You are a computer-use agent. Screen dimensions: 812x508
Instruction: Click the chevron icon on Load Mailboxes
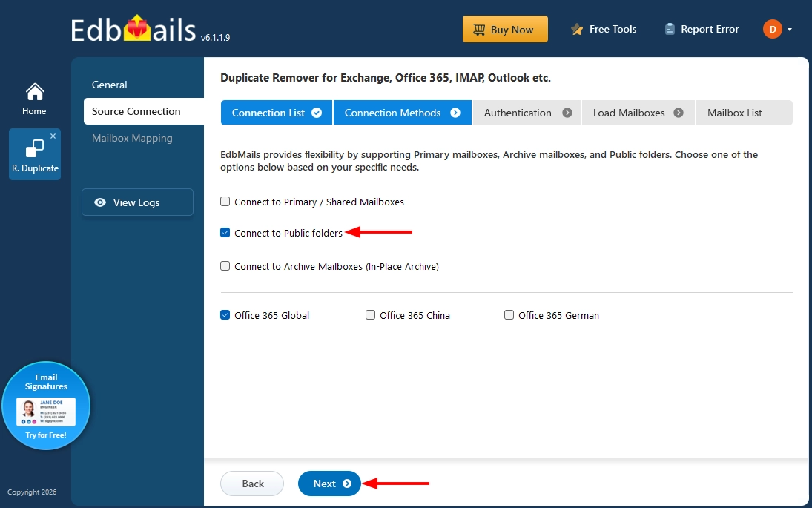pos(679,113)
